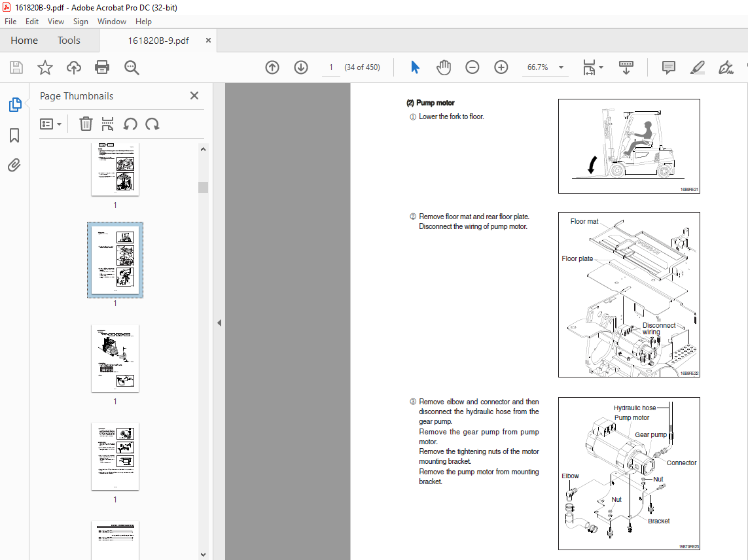Screen dimensions: 748x560
Task: Delete selected page thumbnail
Action: pyautogui.click(x=85, y=124)
